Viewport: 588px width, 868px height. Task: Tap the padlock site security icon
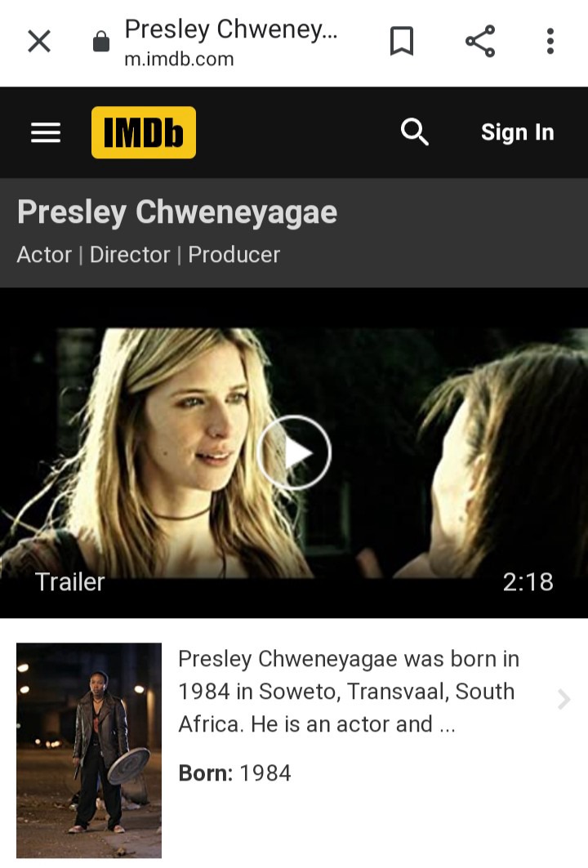pyautogui.click(x=100, y=41)
